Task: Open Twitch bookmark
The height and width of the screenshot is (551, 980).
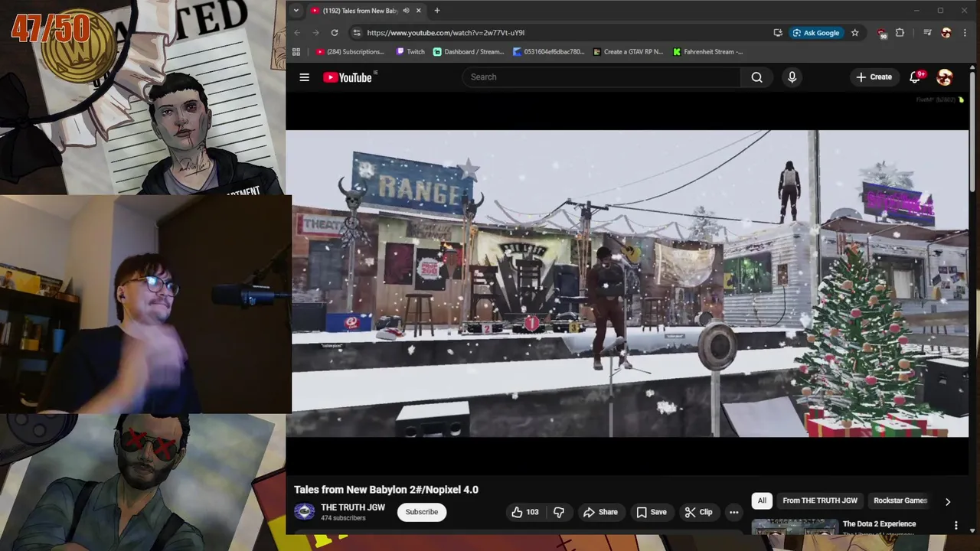Action: (x=410, y=52)
